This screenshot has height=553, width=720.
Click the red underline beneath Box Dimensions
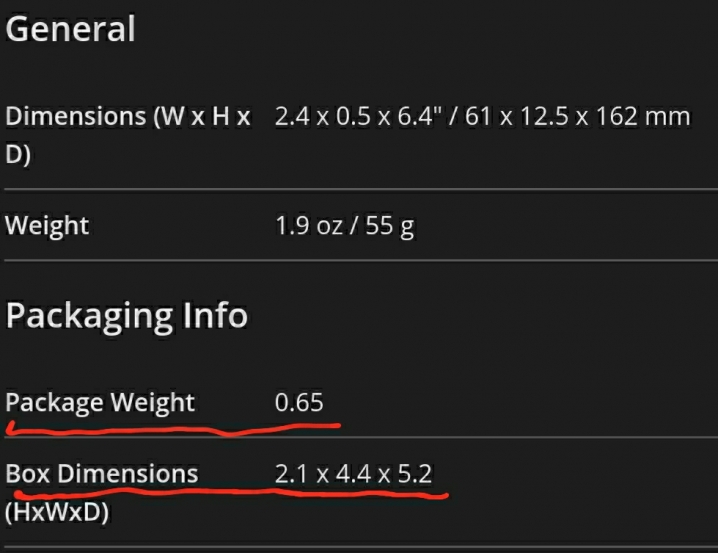click(x=231, y=494)
